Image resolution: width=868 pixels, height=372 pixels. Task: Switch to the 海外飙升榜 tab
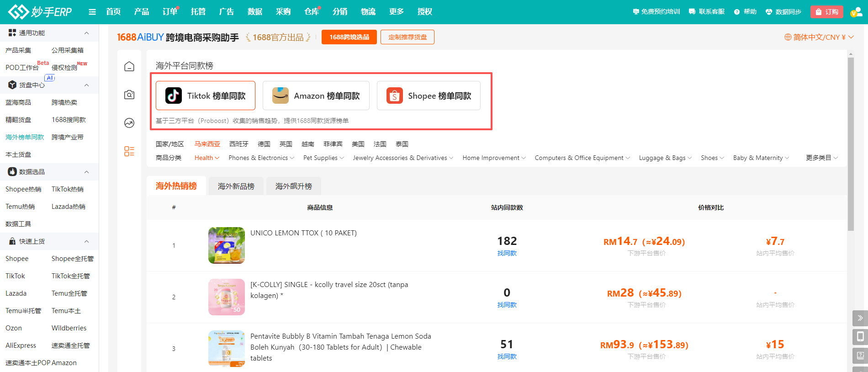pyautogui.click(x=293, y=186)
